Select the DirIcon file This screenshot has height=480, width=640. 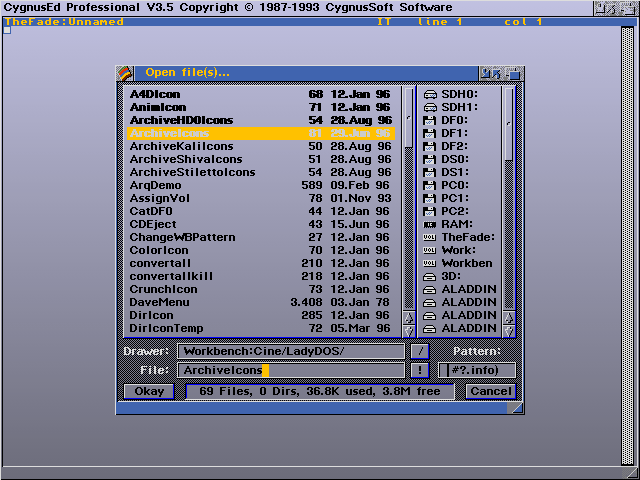tap(261, 316)
